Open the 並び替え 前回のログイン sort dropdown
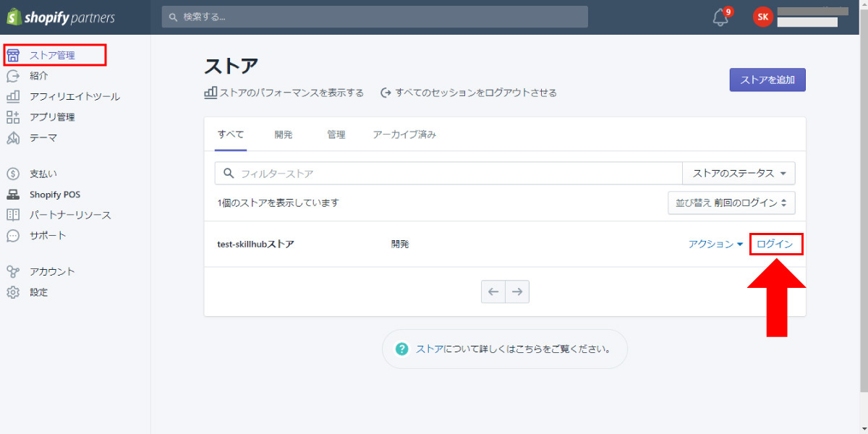The width and height of the screenshot is (868, 434). pyautogui.click(x=731, y=203)
